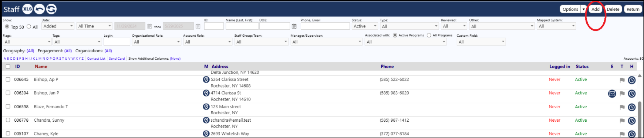
Task: Open history clock for Bishop, Ap P
Action: point(632,80)
